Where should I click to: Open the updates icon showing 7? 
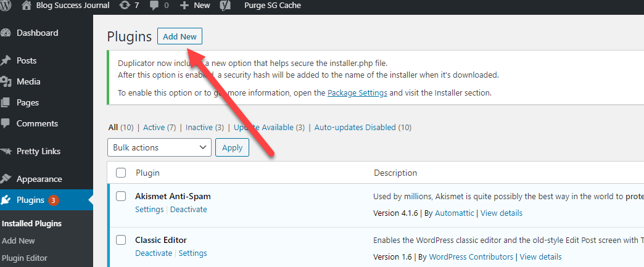click(125, 6)
